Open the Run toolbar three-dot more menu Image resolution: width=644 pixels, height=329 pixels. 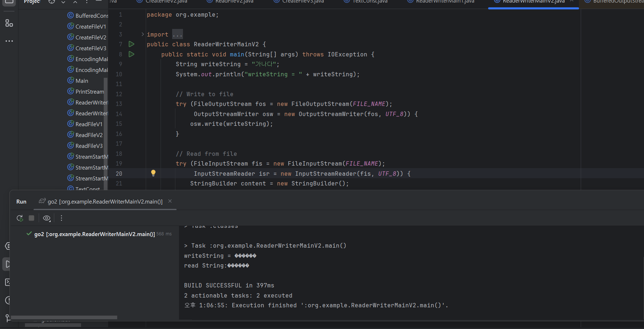pyautogui.click(x=61, y=218)
